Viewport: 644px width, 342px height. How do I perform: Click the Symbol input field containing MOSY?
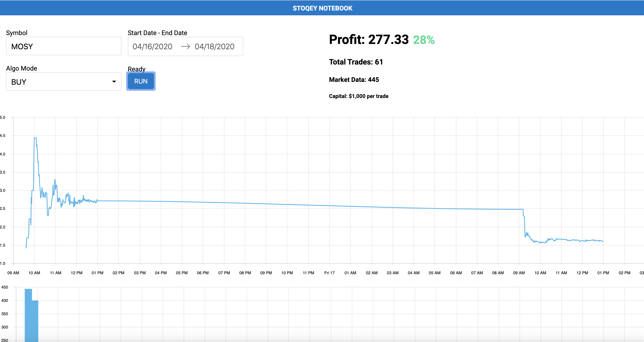pyautogui.click(x=64, y=47)
